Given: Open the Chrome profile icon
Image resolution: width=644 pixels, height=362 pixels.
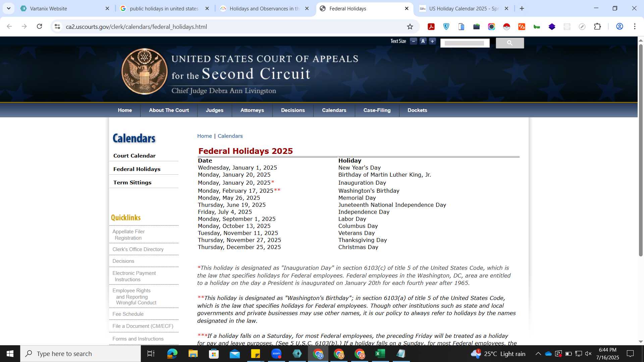Looking at the screenshot, I should [620, 26].
